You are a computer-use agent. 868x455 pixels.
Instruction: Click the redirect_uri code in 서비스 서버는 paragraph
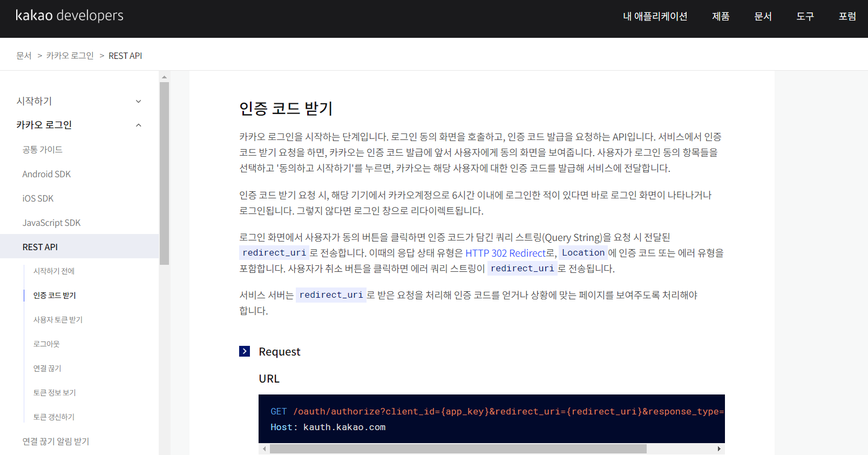(331, 295)
